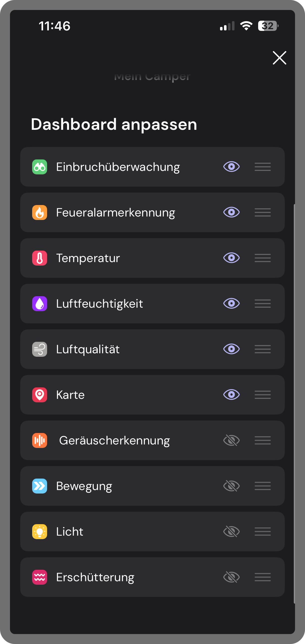This screenshot has height=644, width=305.
Task: Toggle visibility of the Karte widget
Action: [231, 395]
